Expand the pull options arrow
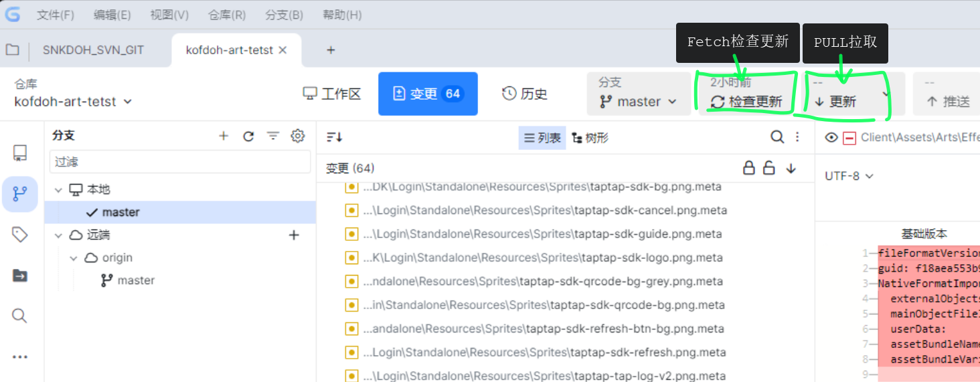Screen dimensions: 980x382 (886, 94)
